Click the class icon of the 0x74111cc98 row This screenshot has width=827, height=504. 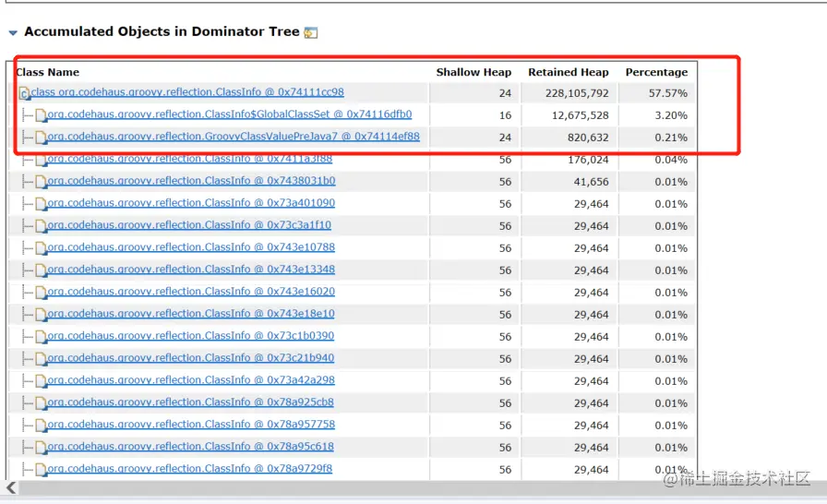click(25, 94)
